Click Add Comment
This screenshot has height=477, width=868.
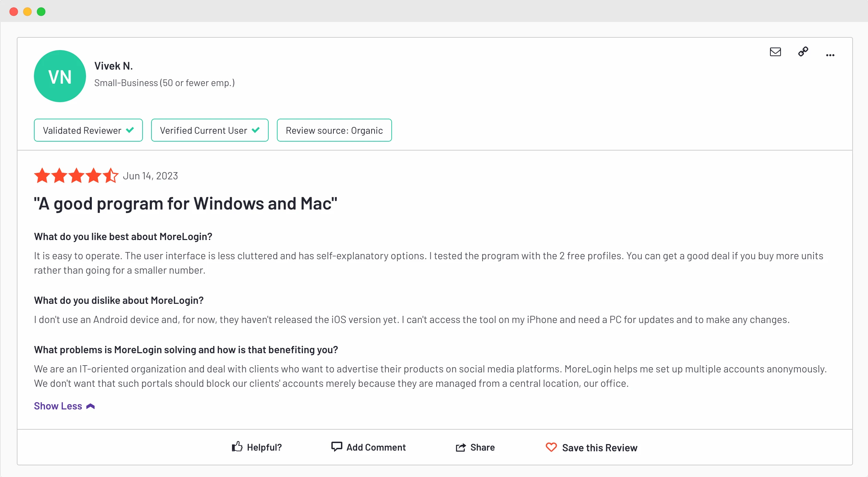(368, 447)
